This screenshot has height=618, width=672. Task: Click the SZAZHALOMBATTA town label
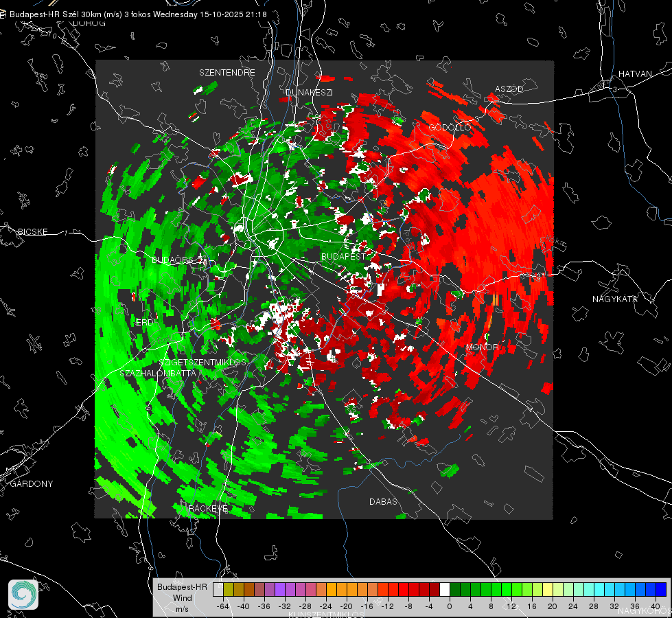pyautogui.click(x=158, y=373)
